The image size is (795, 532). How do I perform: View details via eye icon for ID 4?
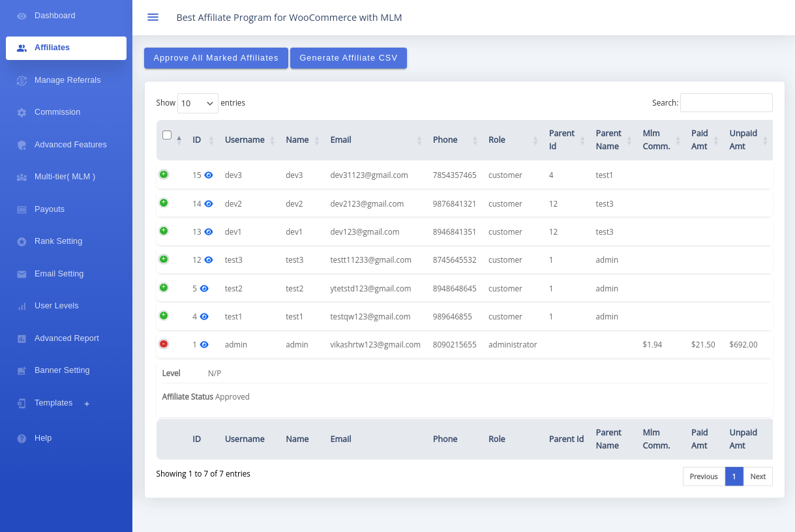click(x=204, y=316)
